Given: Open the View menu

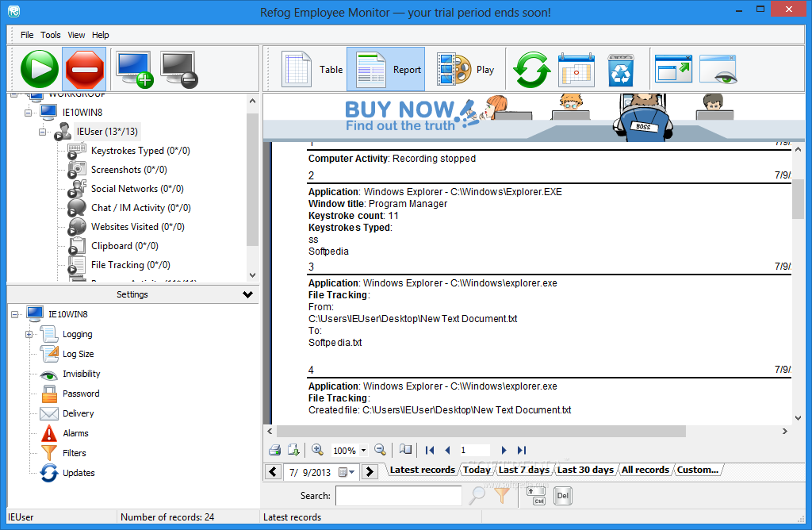Looking at the screenshot, I should 76,35.
